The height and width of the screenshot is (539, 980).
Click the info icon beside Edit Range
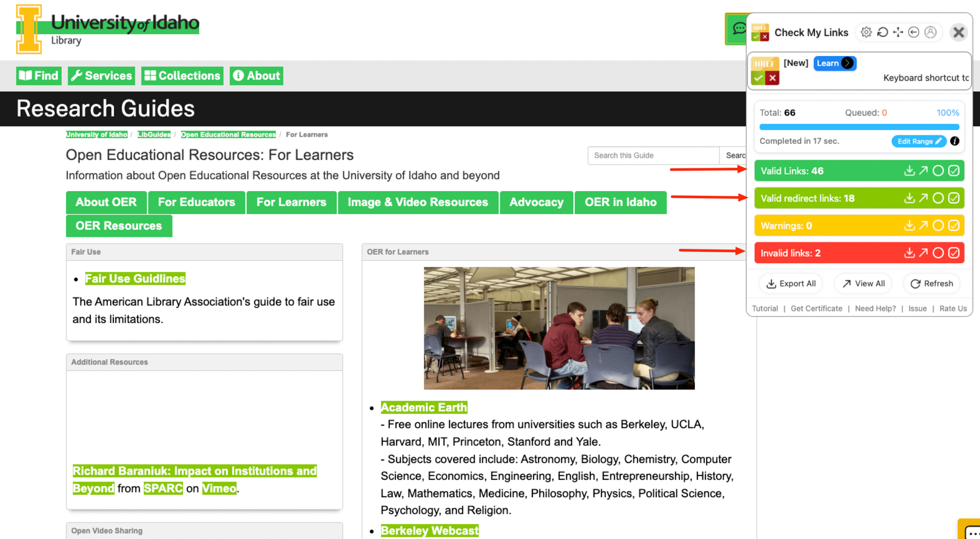coord(954,141)
